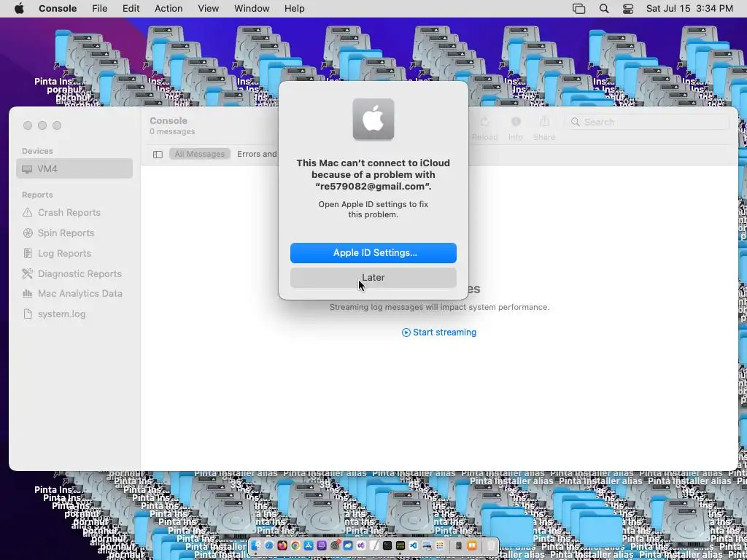The height and width of the screenshot is (560, 747).
Task: Click the Share toolbar icon
Action: pyautogui.click(x=544, y=122)
